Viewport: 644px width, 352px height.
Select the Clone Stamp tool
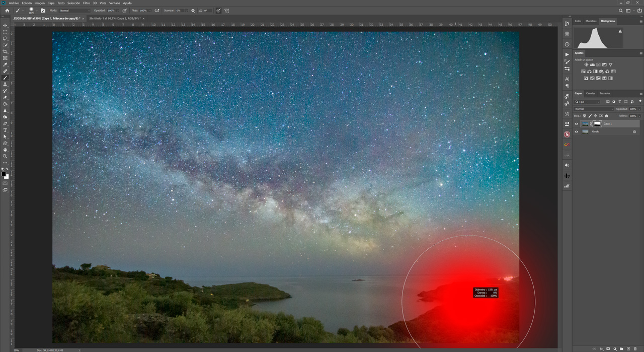pyautogui.click(x=4, y=83)
